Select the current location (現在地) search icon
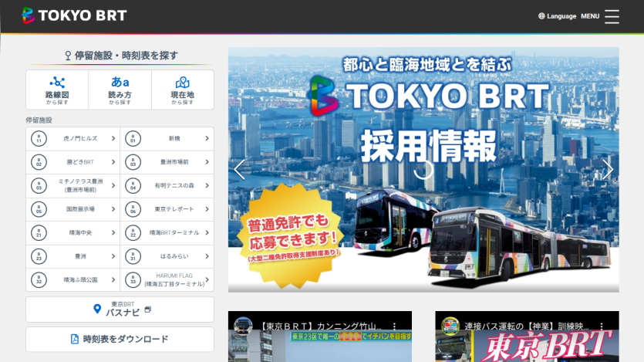 [182, 82]
